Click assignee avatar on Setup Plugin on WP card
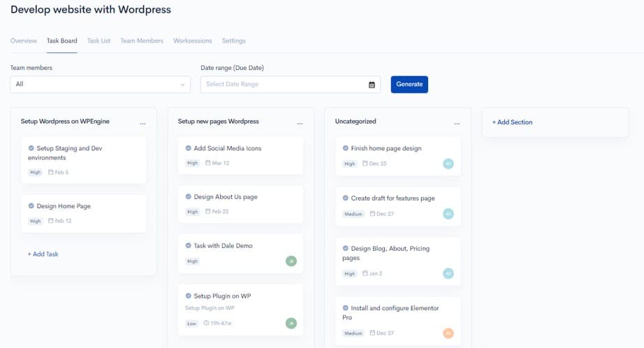Screen dimensions: 644x348 point(291,323)
